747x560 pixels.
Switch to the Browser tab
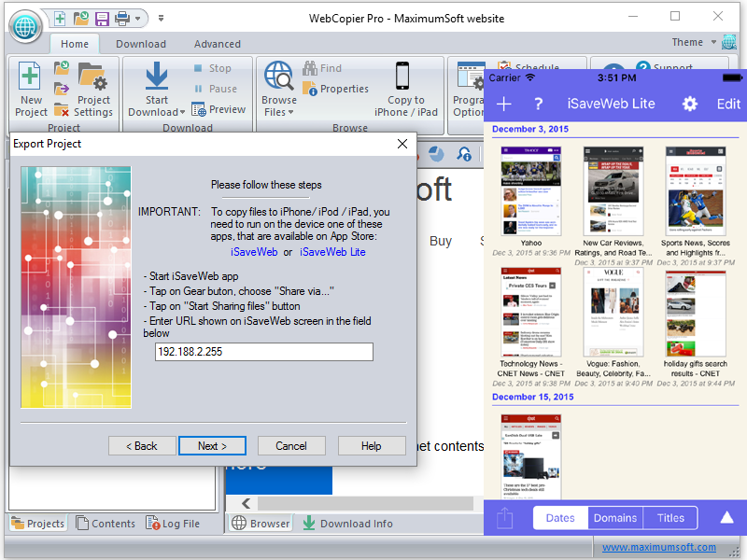261,524
